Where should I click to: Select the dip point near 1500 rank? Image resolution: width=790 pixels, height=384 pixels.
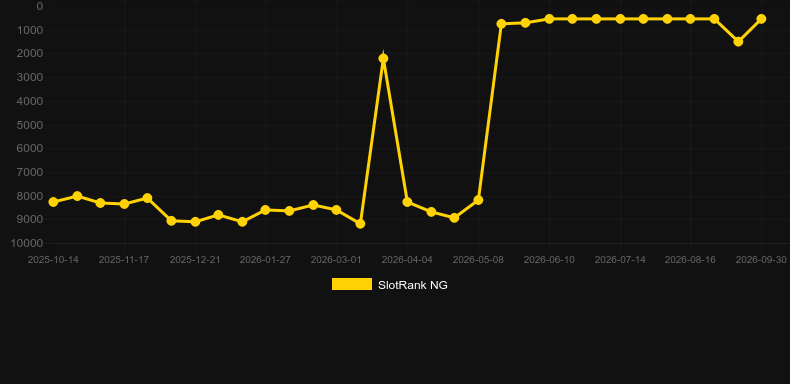tap(738, 42)
